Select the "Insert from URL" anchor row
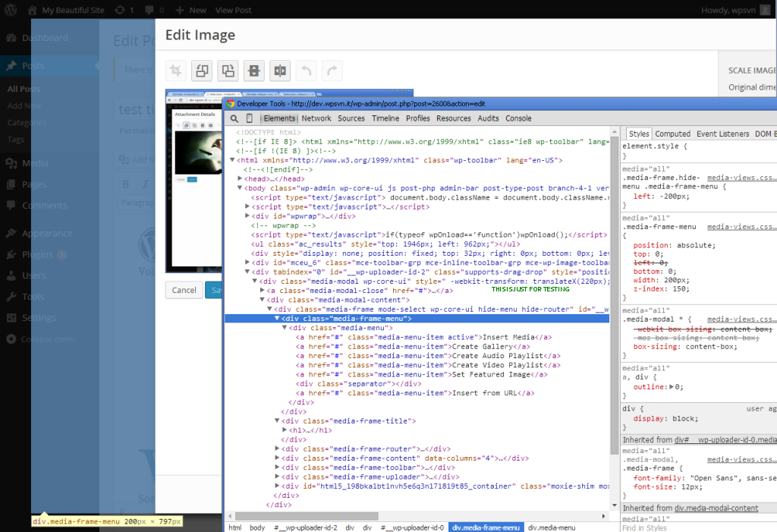The height and width of the screenshot is (532, 777). [x=417, y=393]
